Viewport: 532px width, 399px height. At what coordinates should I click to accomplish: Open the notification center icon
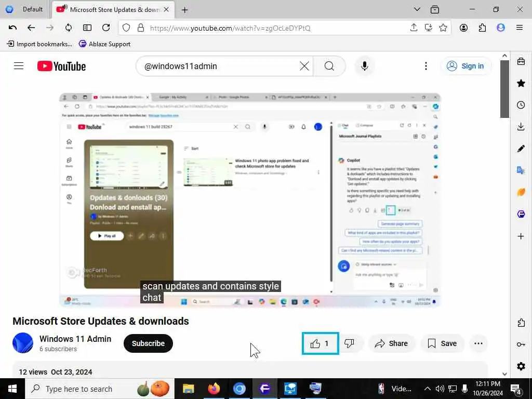pyautogui.click(x=516, y=389)
